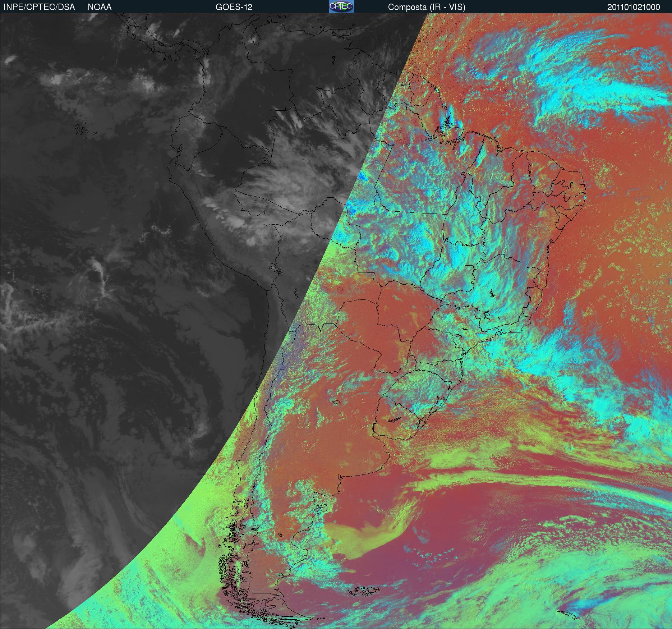Click the NOAA label in the header
Viewport: 672px width, 629px height.
(x=100, y=7)
